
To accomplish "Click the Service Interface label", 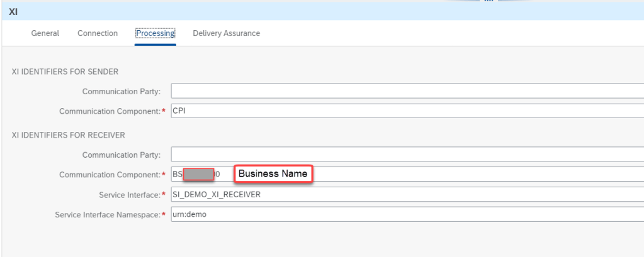I will tap(129, 195).
